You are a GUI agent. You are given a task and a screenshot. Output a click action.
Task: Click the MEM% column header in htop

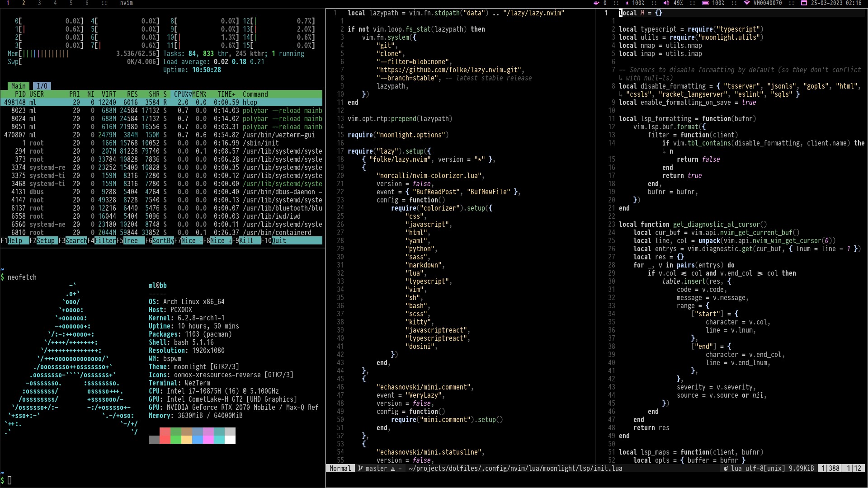[x=199, y=94]
